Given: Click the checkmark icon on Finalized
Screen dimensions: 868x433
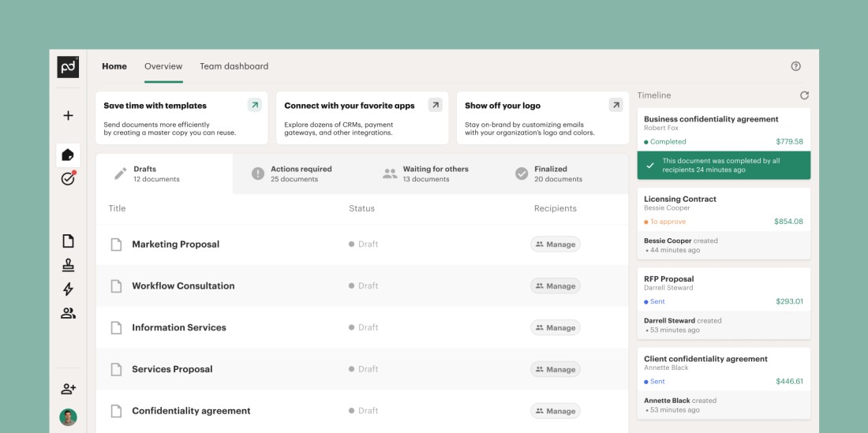Looking at the screenshot, I should (522, 174).
